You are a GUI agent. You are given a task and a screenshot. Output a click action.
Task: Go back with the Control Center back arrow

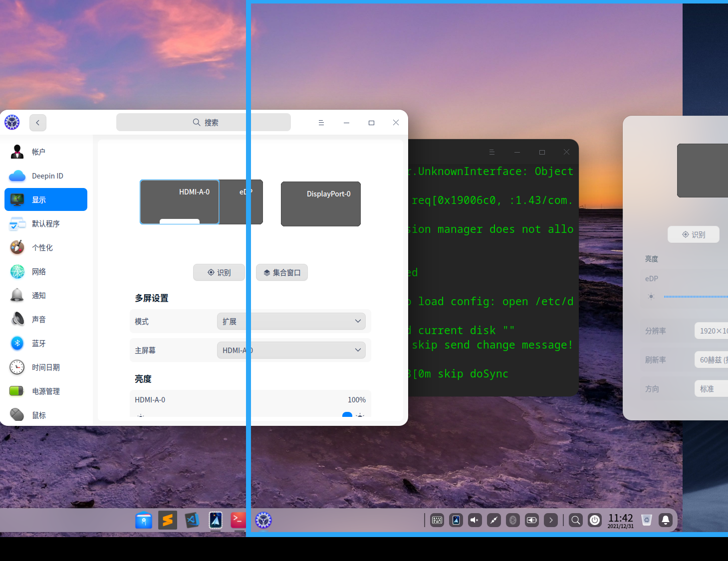38,123
